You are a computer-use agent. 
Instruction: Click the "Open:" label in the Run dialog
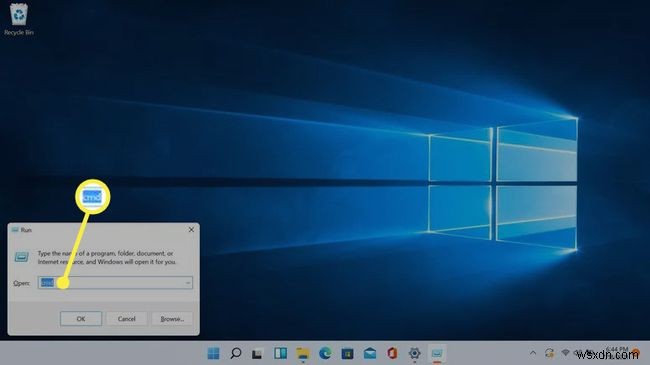pyautogui.click(x=22, y=283)
